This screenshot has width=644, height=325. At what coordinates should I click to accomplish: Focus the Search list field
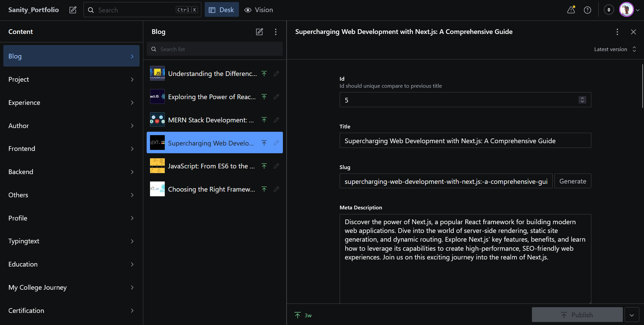(215, 49)
